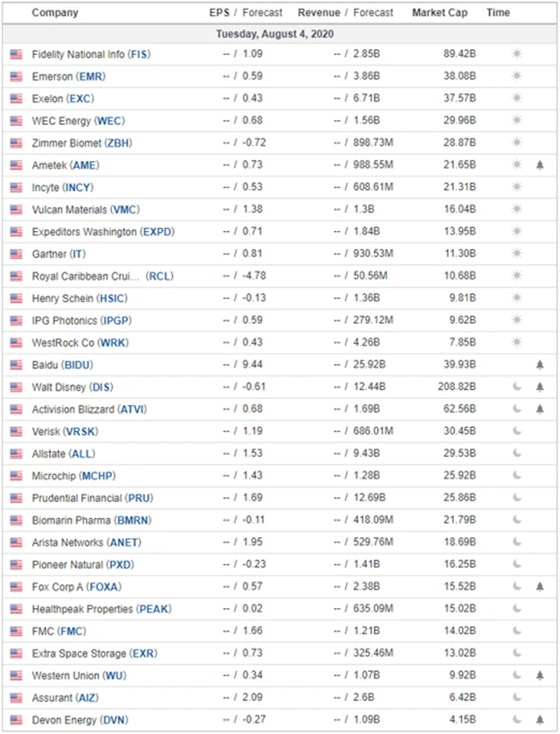Viewport: 560px width, 734px height.
Task: Click the sun icon for Fidelity National Info
Action: (516, 54)
